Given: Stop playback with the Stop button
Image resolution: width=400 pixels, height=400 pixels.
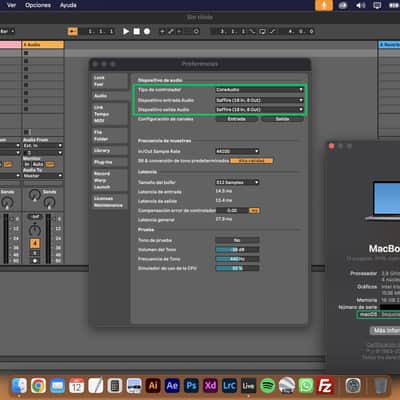Looking at the screenshot, I should click(137, 31).
